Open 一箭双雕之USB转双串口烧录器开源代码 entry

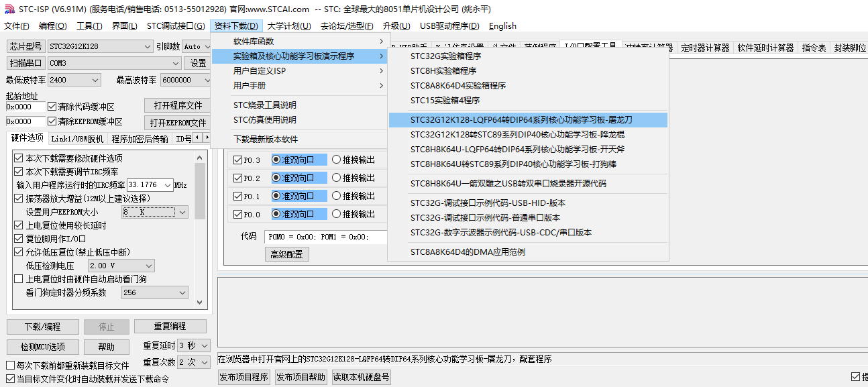pyautogui.click(x=528, y=184)
